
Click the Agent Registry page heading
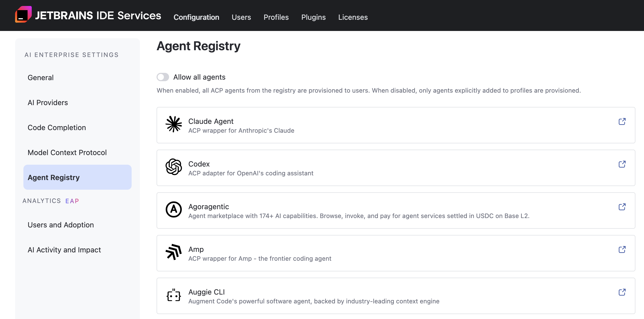pos(198,46)
